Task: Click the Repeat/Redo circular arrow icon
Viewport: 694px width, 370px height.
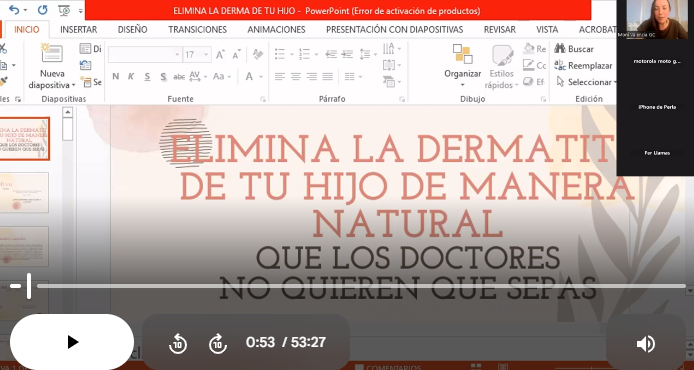Action: coord(42,10)
